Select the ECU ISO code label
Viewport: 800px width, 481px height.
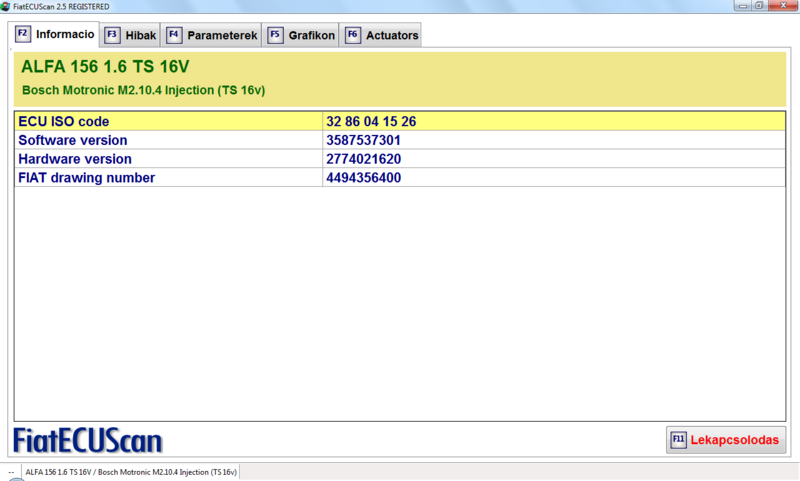[x=64, y=121]
